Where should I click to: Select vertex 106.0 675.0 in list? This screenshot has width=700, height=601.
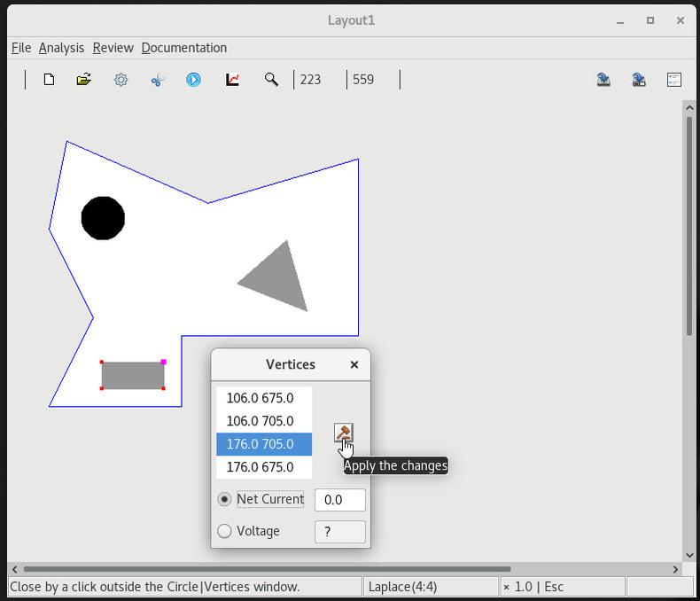(x=260, y=398)
